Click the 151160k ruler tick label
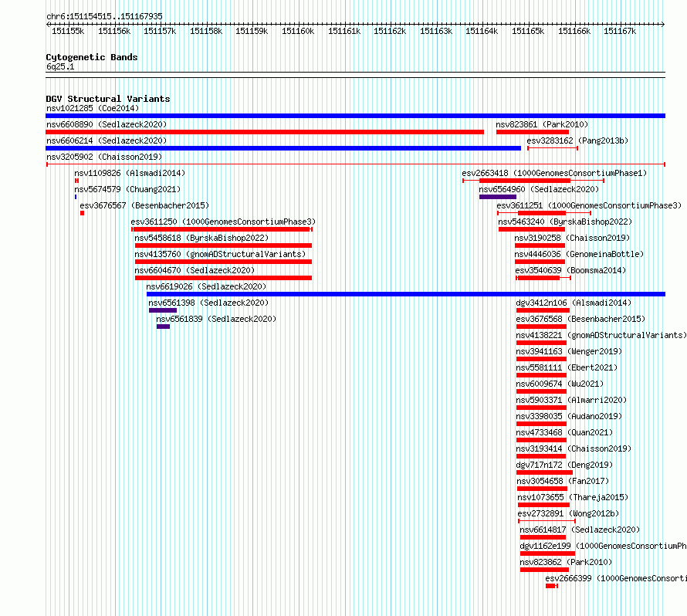Viewport: 687px width, 616px height. [x=298, y=31]
